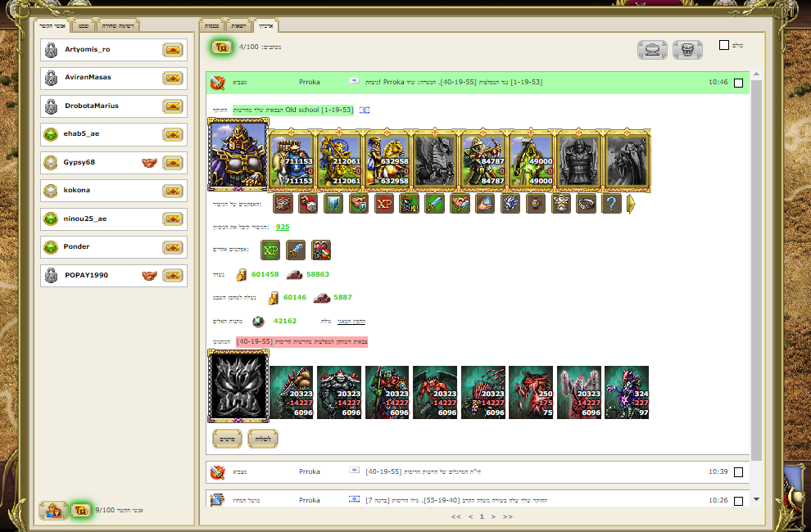Click the glowing chest icon beside 9/100
811x532 pixels.
coord(81,510)
